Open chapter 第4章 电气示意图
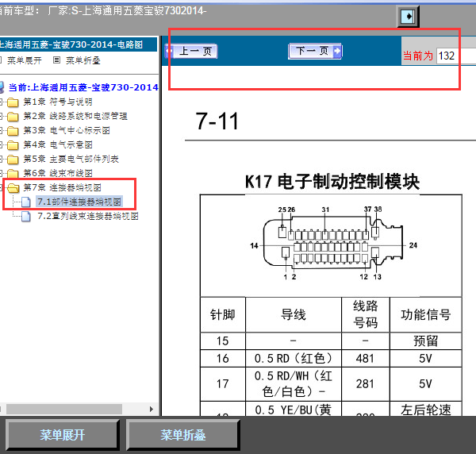The width and height of the screenshot is (476, 454). (x=58, y=144)
